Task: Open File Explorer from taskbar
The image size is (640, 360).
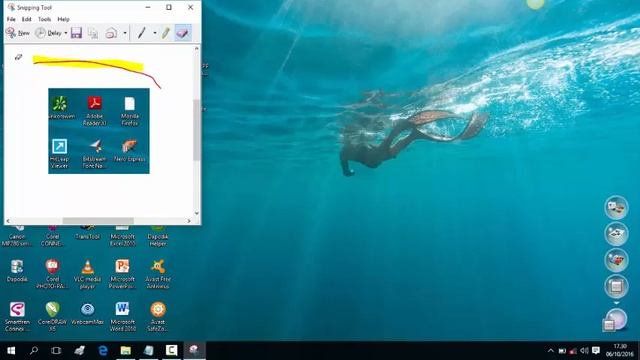Action: (x=125, y=351)
